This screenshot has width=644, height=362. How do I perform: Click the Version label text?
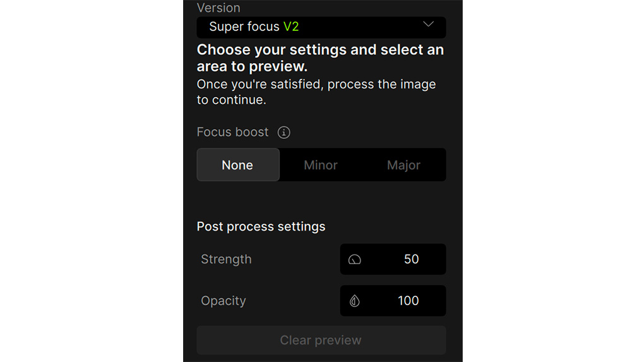pos(218,8)
